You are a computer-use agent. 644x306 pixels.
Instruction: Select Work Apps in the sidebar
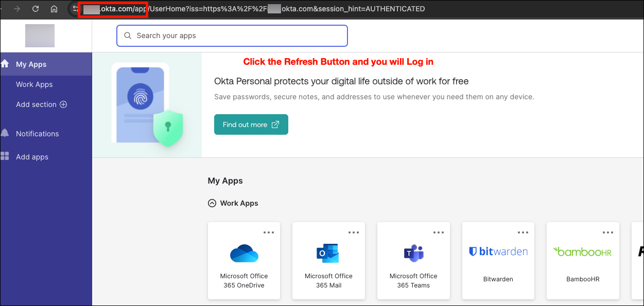(x=34, y=84)
